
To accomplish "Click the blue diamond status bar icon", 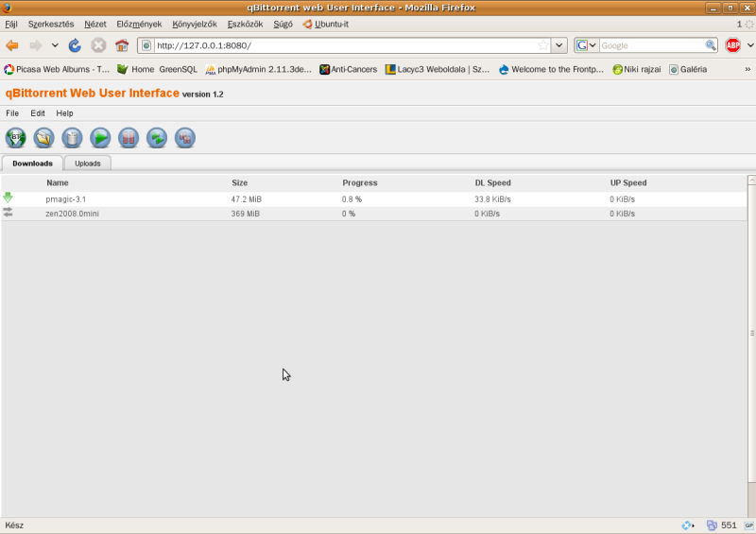I will (x=688, y=525).
